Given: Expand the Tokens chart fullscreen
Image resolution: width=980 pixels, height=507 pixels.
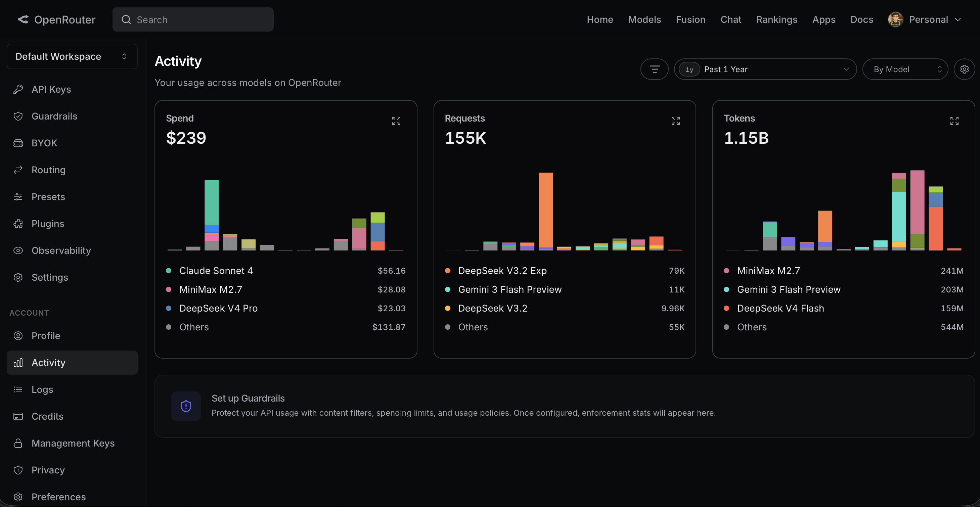Looking at the screenshot, I should coord(954,121).
